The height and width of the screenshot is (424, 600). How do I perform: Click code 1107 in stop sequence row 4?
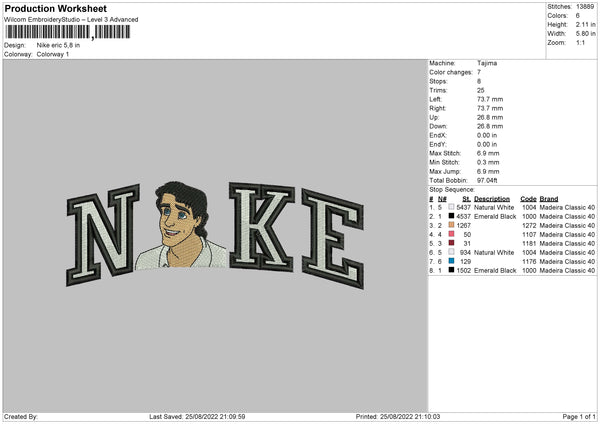pos(529,235)
